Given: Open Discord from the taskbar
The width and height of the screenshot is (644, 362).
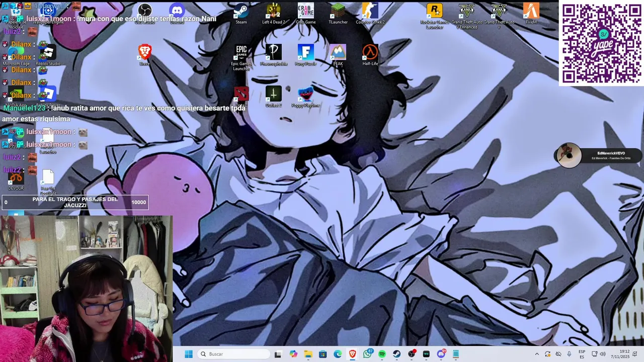Looking at the screenshot, I should [441, 354].
